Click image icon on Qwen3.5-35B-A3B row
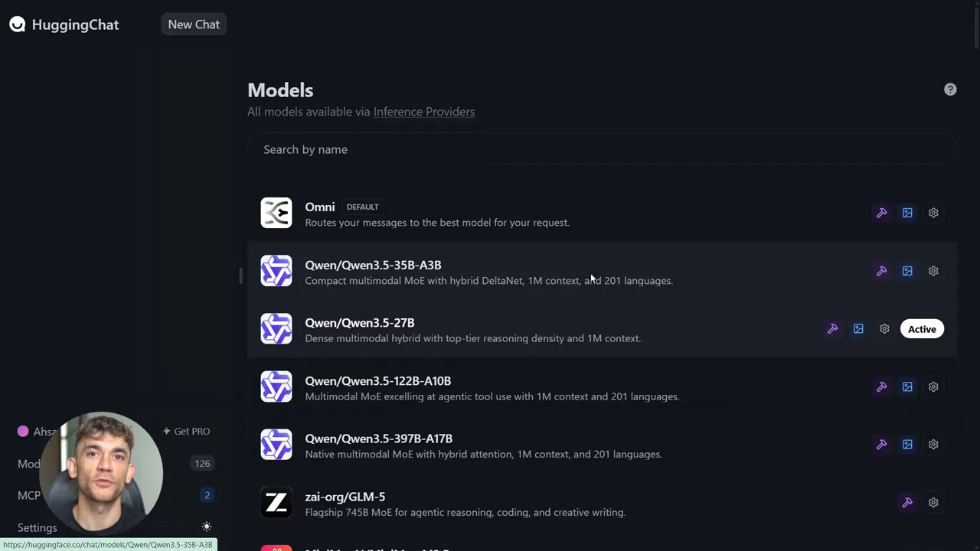The width and height of the screenshot is (980, 551). pos(907,271)
